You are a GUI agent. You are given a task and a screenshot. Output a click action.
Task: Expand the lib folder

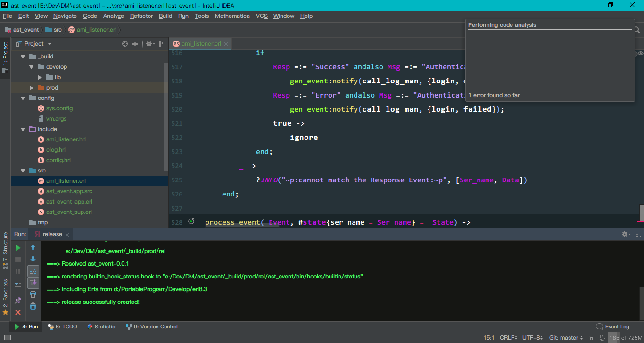coord(40,77)
